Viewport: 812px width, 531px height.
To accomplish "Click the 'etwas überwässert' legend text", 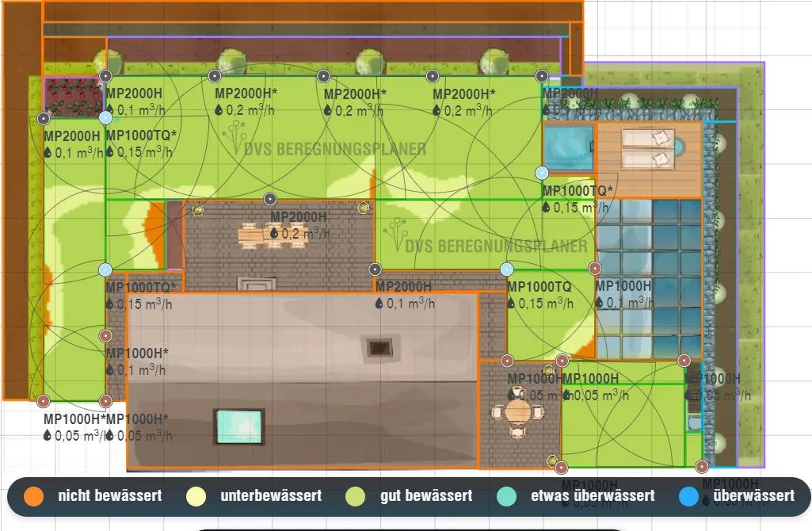I will [593, 496].
